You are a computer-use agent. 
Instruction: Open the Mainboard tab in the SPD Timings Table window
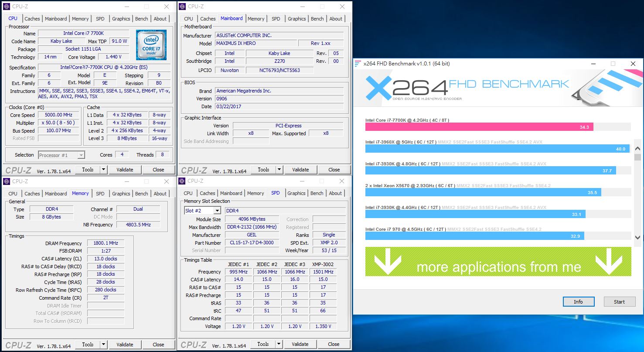click(231, 193)
